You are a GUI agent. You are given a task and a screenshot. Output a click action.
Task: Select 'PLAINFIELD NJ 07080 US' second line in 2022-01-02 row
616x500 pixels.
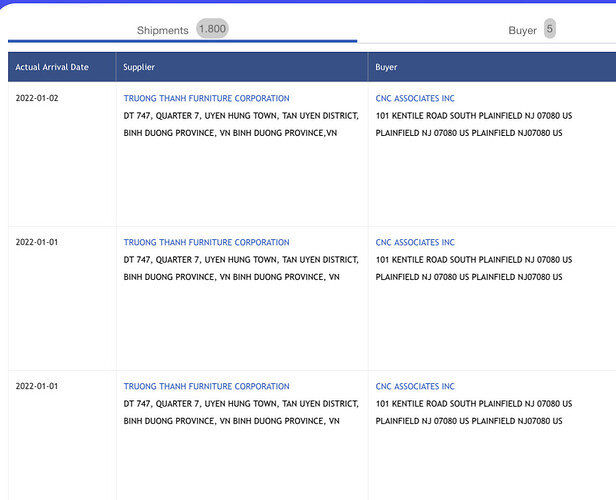pyautogui.click(x=469, y=133)
